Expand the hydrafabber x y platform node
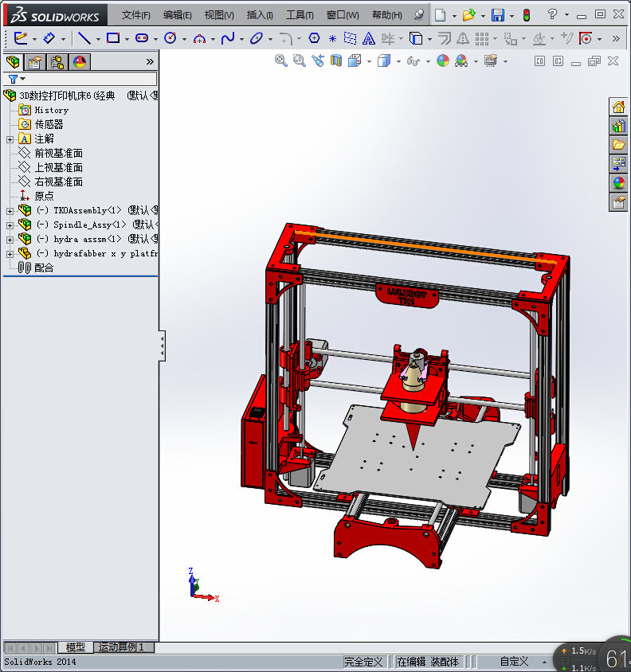Image resolution: width=631 pixels, height=672 pixels. point(10,254)
